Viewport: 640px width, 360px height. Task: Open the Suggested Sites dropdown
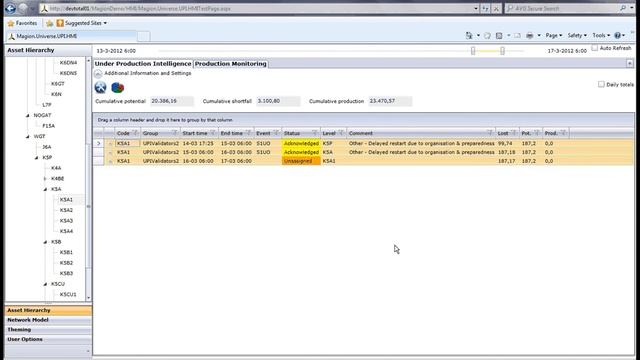(x=105, y=23)
